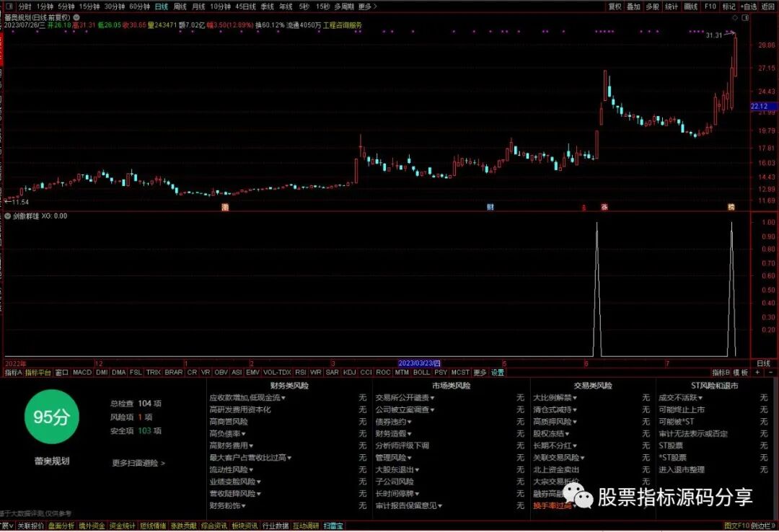Select the KDJ indicator

click(x=349, y=373)
